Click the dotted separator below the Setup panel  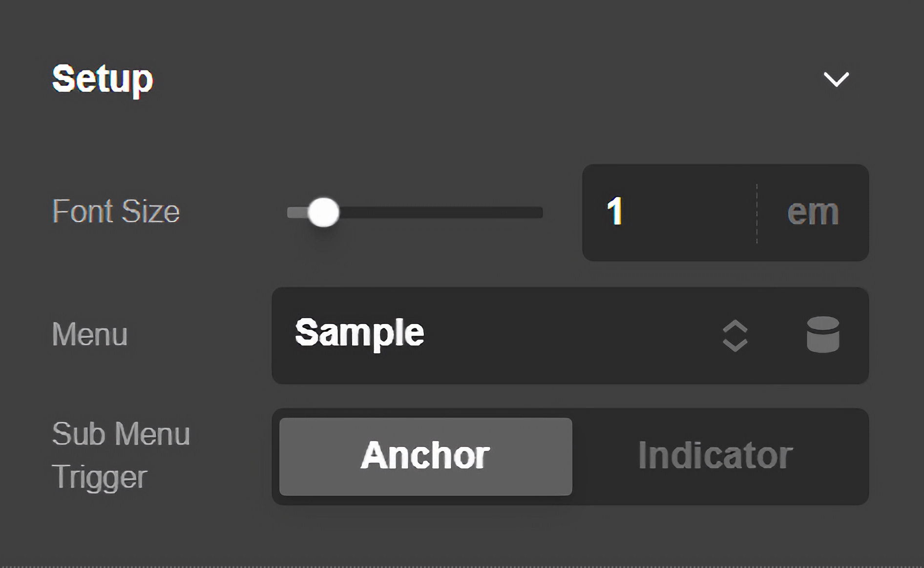pyautogui.click(x=462, y=566)
